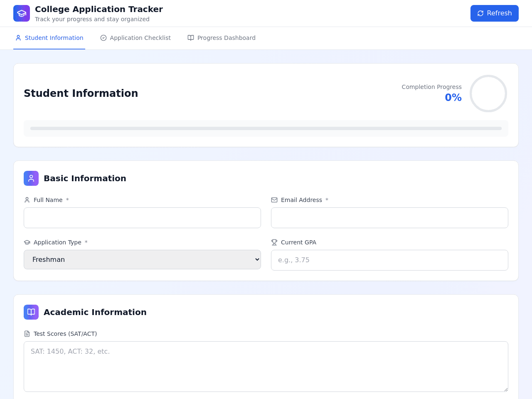The width and height of the screenshot is (532, 399).
Task: Click the check-circle icon beside Application Checklist
Action: (x=103, y=38)
